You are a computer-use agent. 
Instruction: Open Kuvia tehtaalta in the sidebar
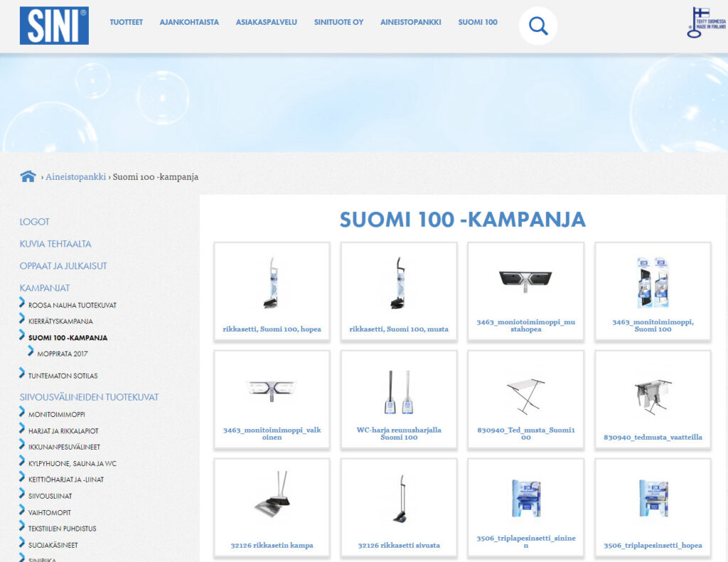(x=55, y=244)
